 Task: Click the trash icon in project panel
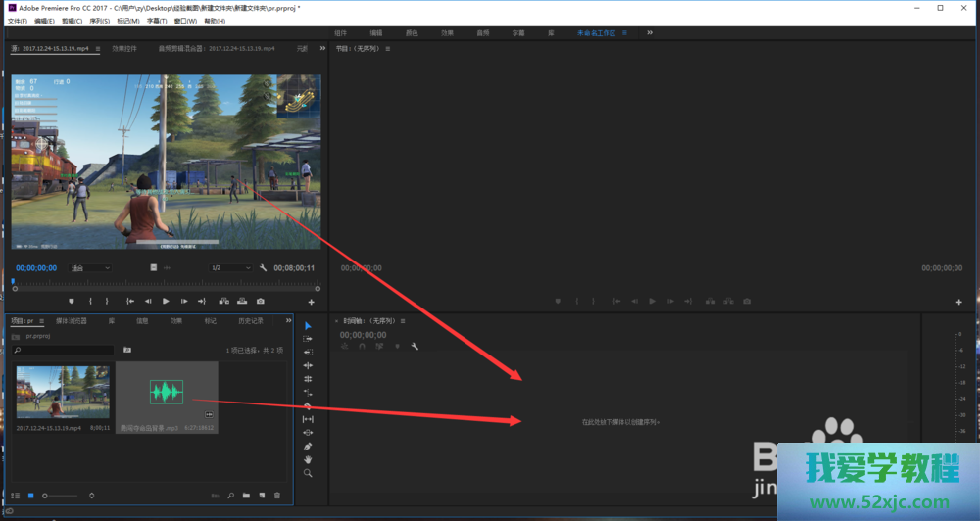coord(277,497)
